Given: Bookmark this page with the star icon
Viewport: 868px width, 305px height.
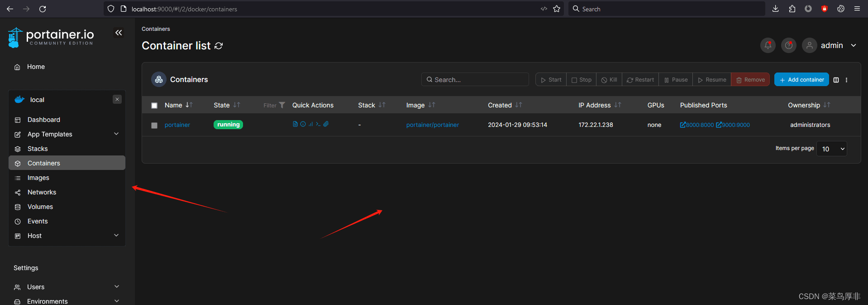Looking at the screenshot, I should [557, 9].
